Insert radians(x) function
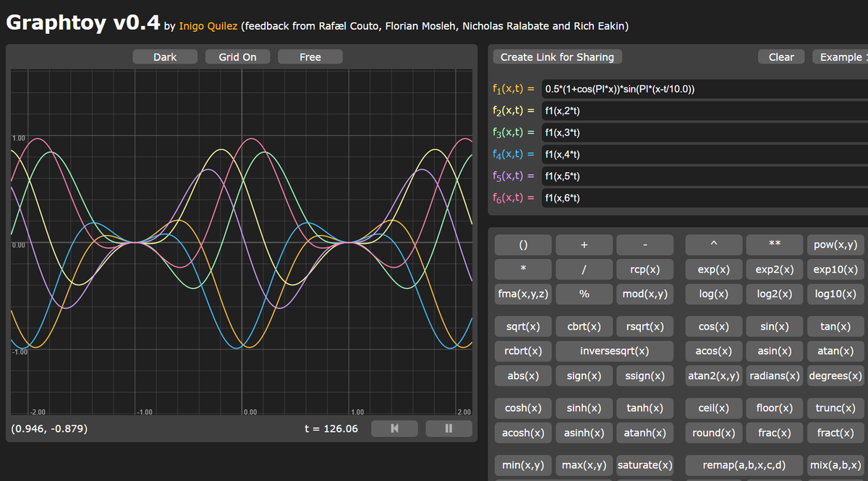The width and height of the screenshot is (868, 481). [775, 375]
